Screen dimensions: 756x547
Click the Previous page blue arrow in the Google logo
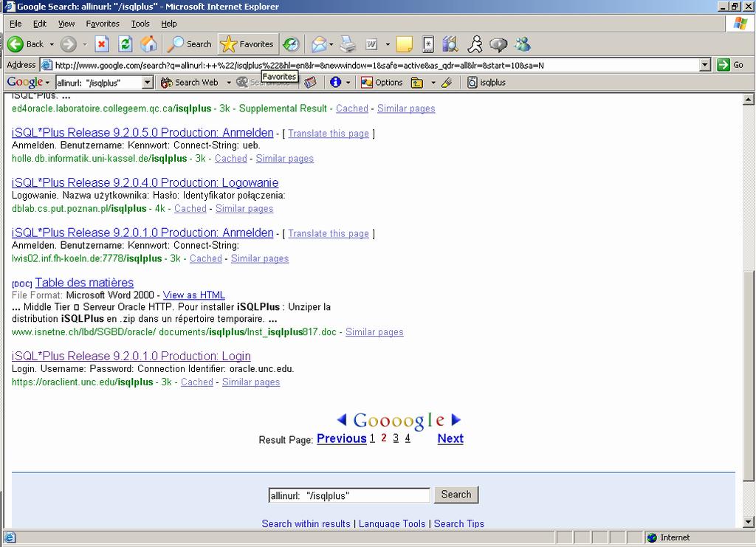click(341, 419)
